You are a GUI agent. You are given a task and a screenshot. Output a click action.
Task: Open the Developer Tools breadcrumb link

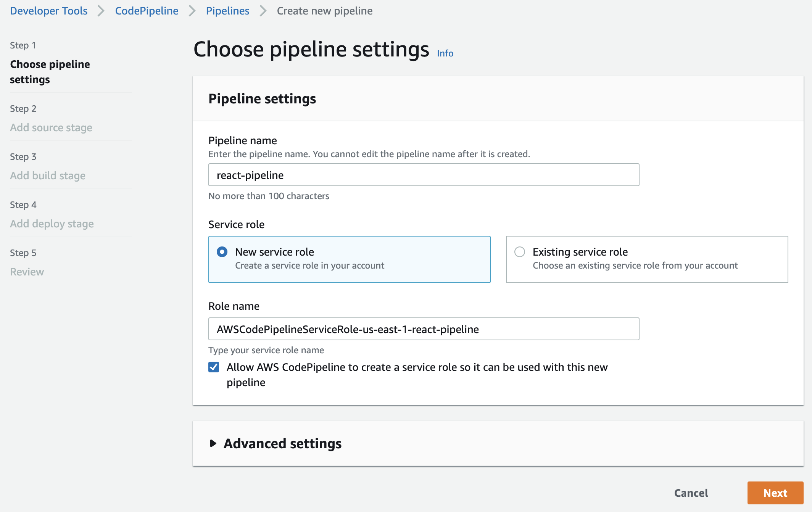tap(48, 11)
